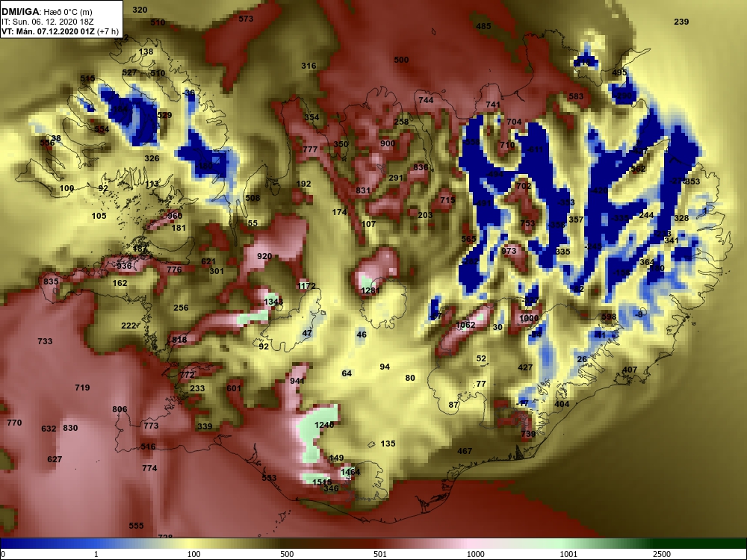Click map value 900
The height and width of the screenshot is (560, 747).
[388, 143]
